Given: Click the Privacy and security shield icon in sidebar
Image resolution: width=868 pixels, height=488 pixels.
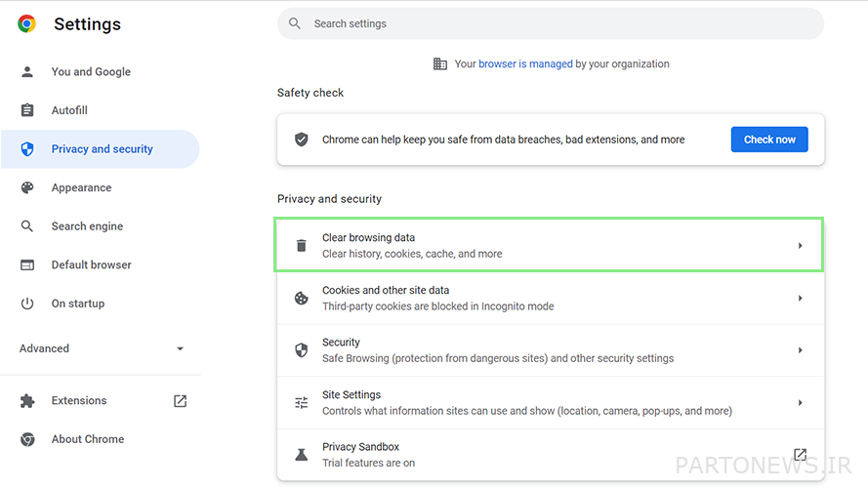Looking at the screenshot, I should pyautogui.click(x=27, y=148).
